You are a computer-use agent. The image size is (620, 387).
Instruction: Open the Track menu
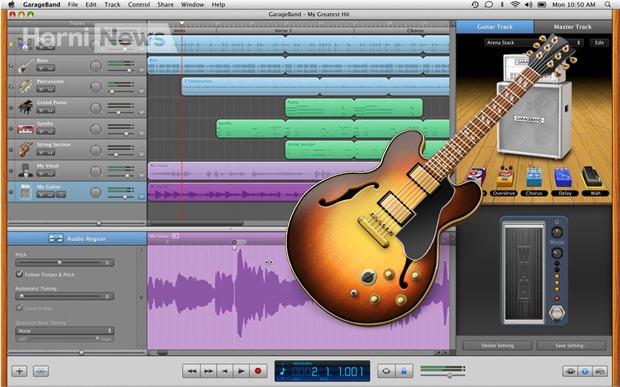tap(112, 5)
